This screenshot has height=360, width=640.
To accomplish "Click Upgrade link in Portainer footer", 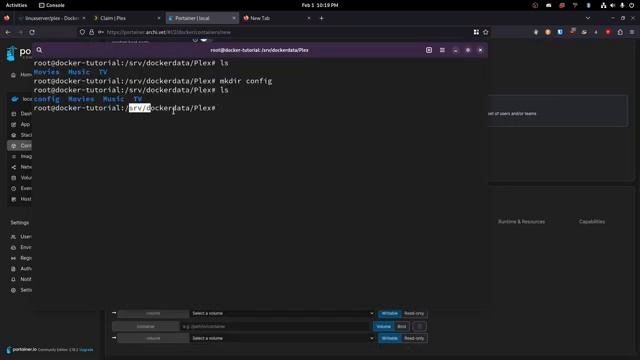I will 86,350.
